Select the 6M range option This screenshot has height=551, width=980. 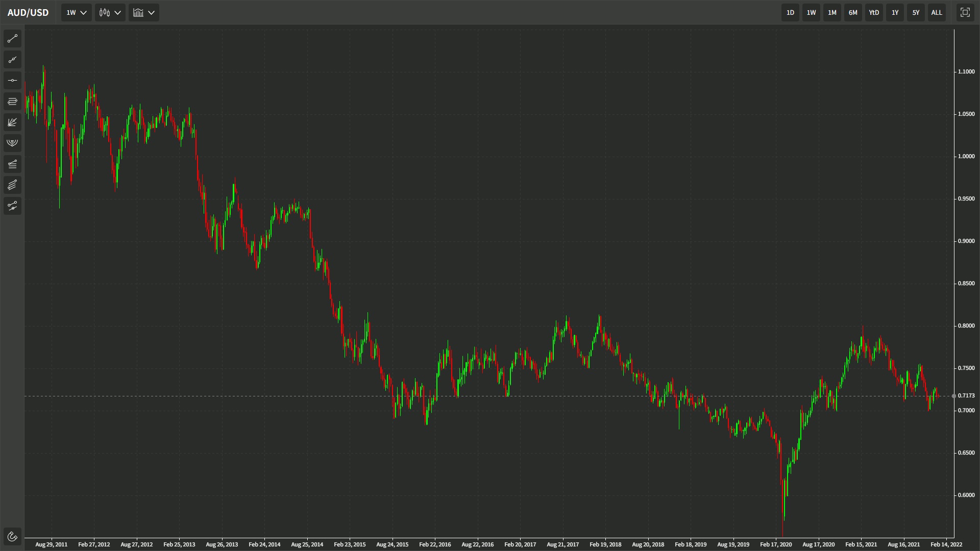[853, 13]
